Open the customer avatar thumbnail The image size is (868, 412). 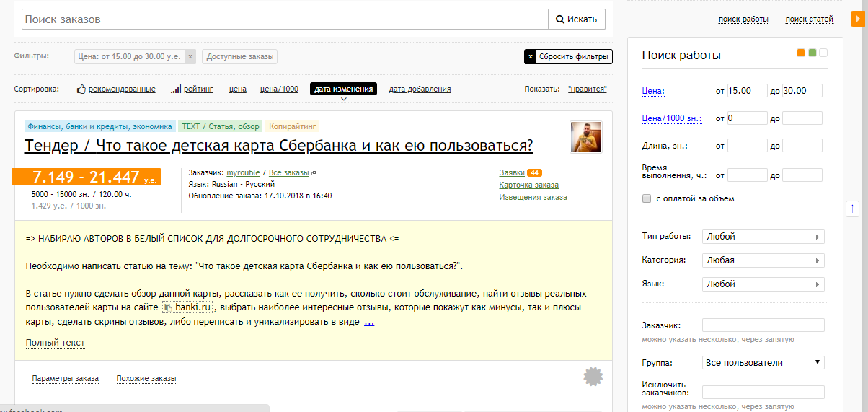pyautogui.click(x=586, y=137)
